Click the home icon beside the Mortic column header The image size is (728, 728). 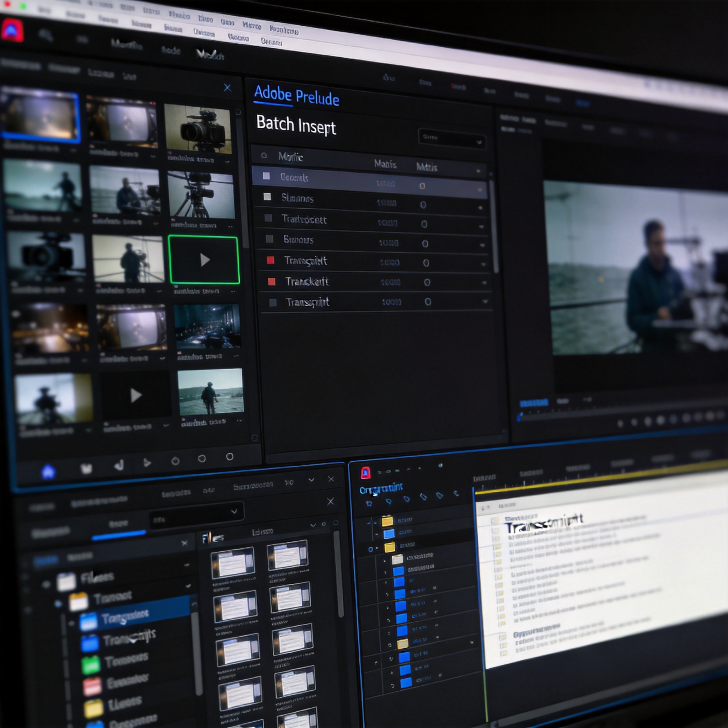pos(264,155)
